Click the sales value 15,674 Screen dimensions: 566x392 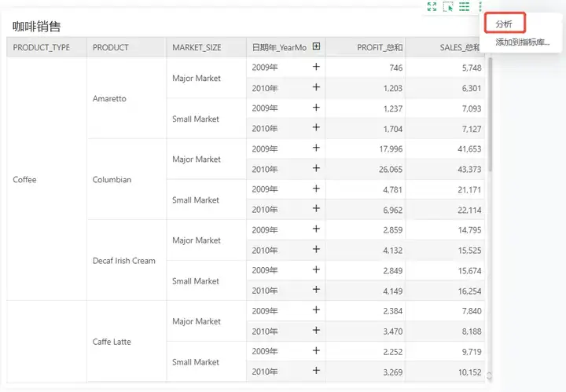[469, 271]
